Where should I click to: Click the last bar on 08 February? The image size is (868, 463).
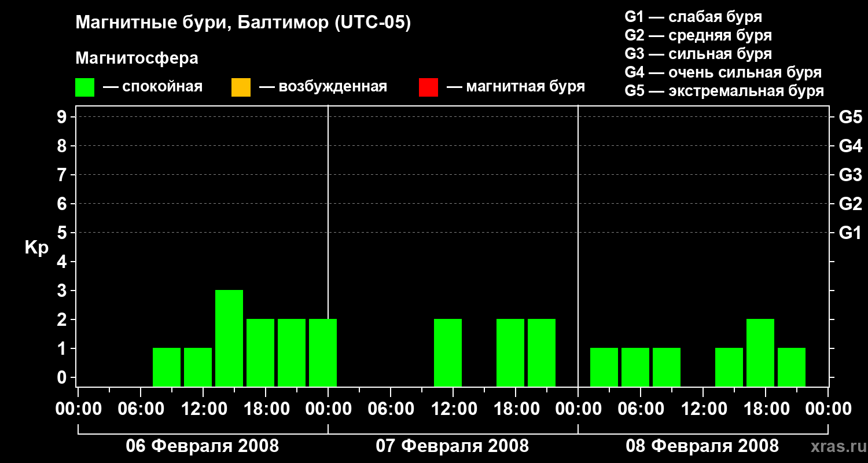point(792,367)
